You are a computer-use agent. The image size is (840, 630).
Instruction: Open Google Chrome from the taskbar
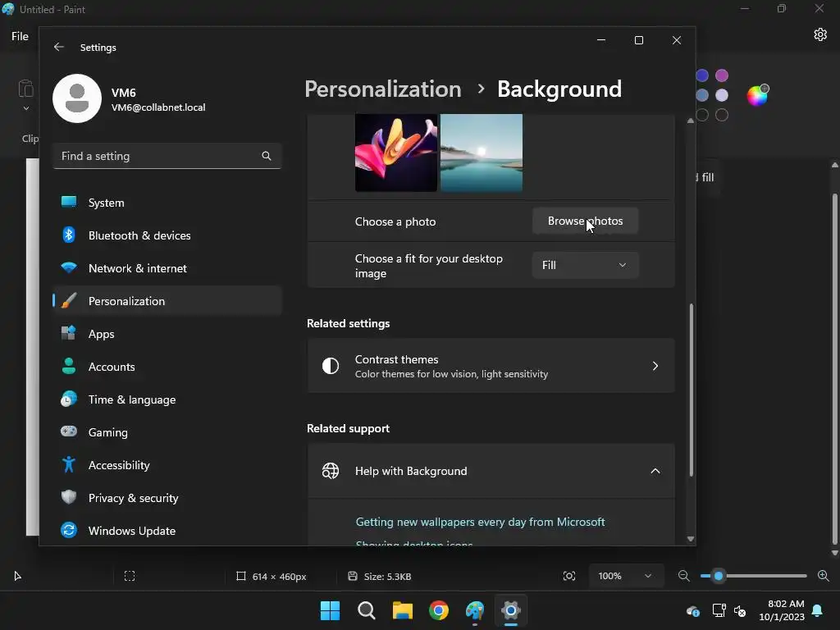pos(439,610)
